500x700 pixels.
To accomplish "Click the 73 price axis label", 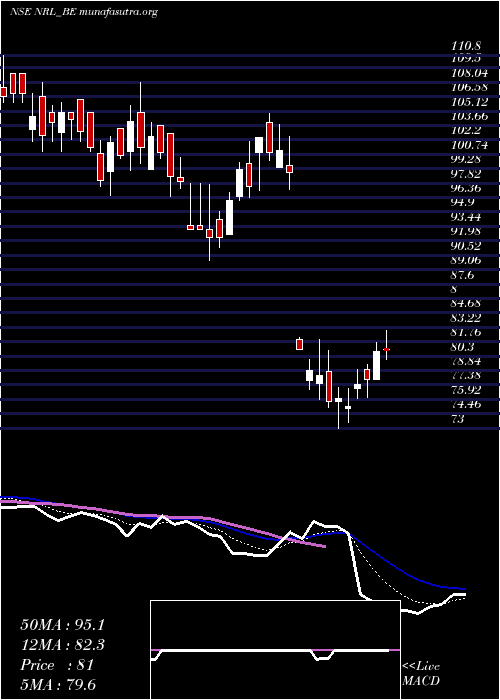I will point(458,420).
